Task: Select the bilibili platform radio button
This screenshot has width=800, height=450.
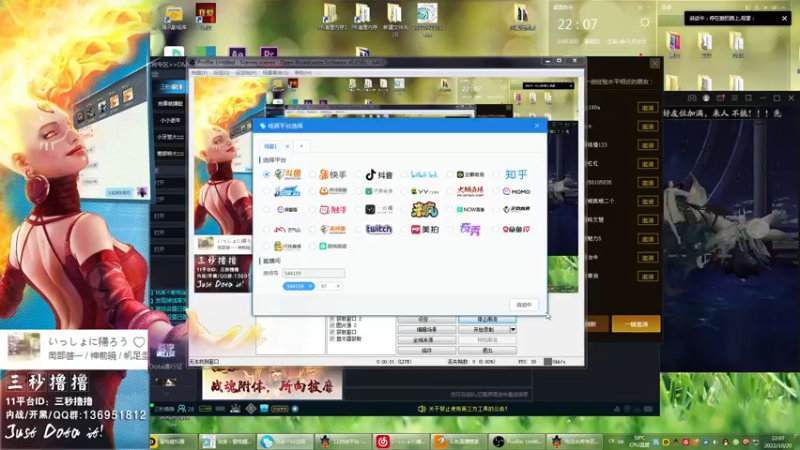Action: click(x=404, y=174)
